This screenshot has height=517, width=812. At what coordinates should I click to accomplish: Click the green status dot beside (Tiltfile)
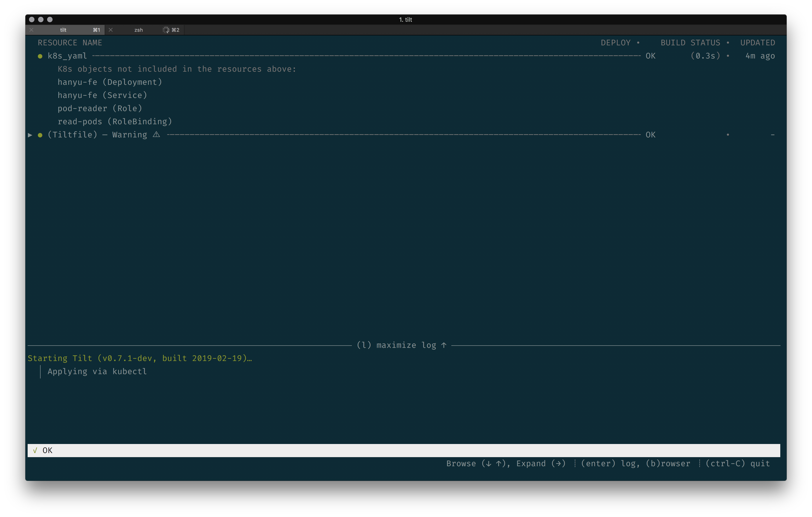tap(40, 135)
